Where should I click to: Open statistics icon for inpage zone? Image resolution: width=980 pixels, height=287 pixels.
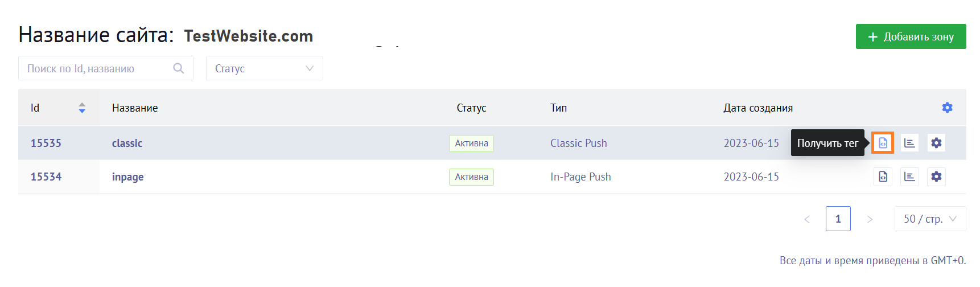click(909, 177)
